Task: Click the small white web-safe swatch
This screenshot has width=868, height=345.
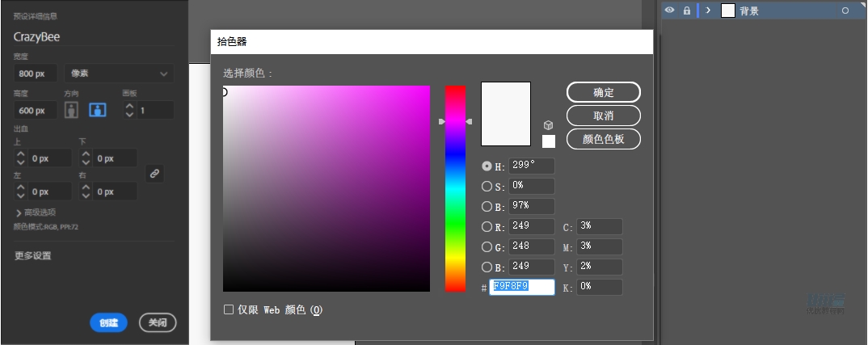Action: pyautogui.click(x=549, y=141)
